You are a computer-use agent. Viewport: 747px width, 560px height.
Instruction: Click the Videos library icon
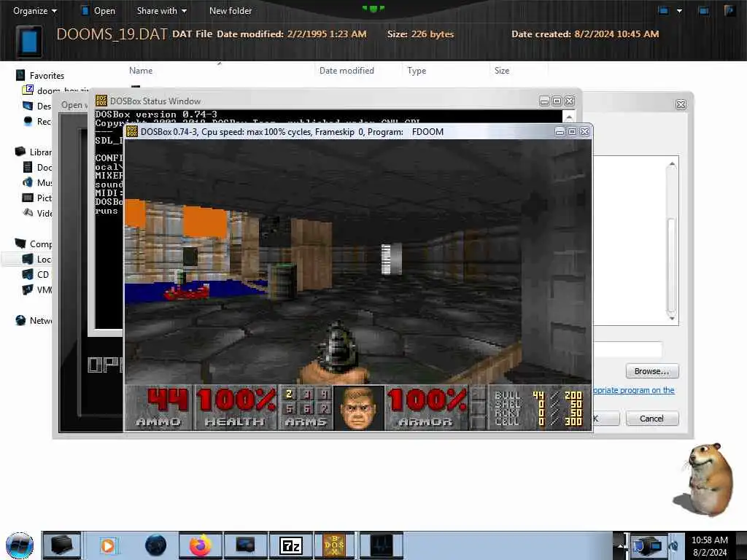(x=28, y=213)
